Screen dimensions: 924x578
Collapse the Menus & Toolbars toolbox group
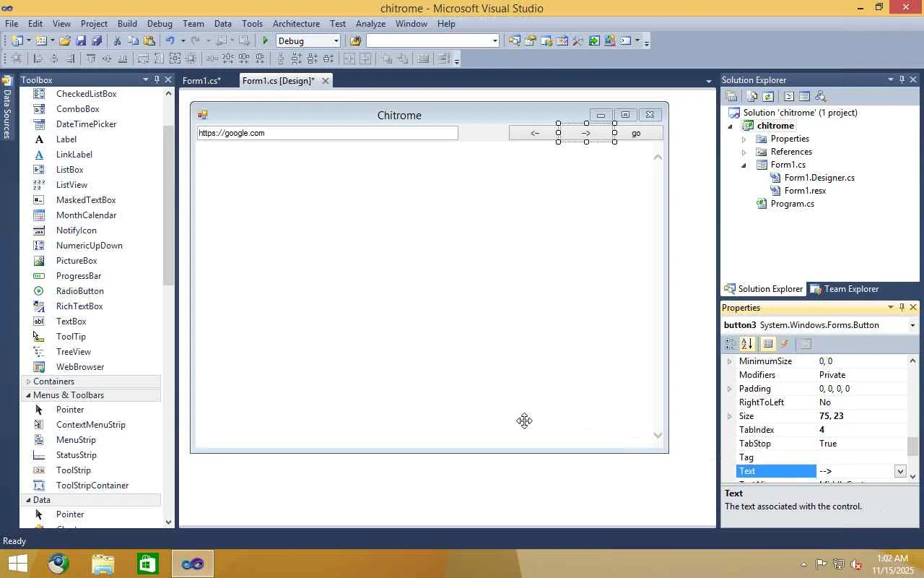pos(28,395)
